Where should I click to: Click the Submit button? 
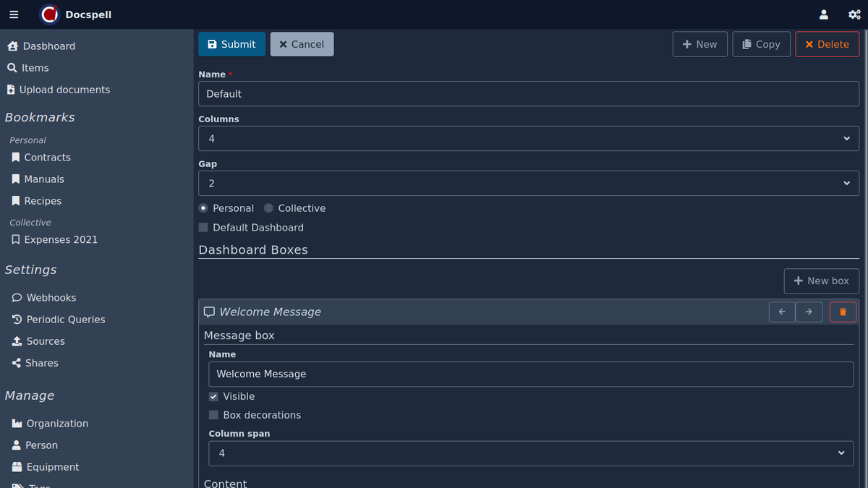click(x=231, y=44)
